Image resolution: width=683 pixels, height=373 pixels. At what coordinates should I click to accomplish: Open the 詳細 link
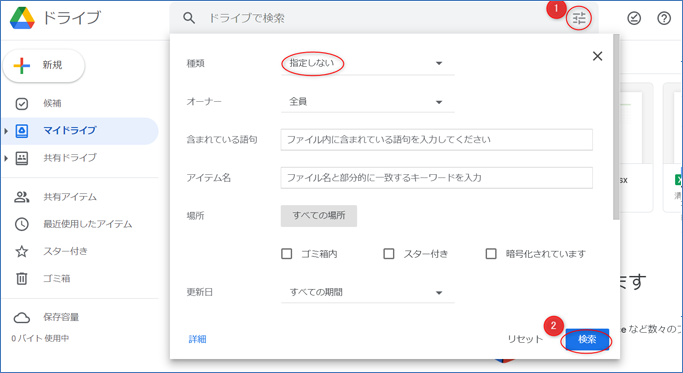pyautogui.click(x=197, y=339)
